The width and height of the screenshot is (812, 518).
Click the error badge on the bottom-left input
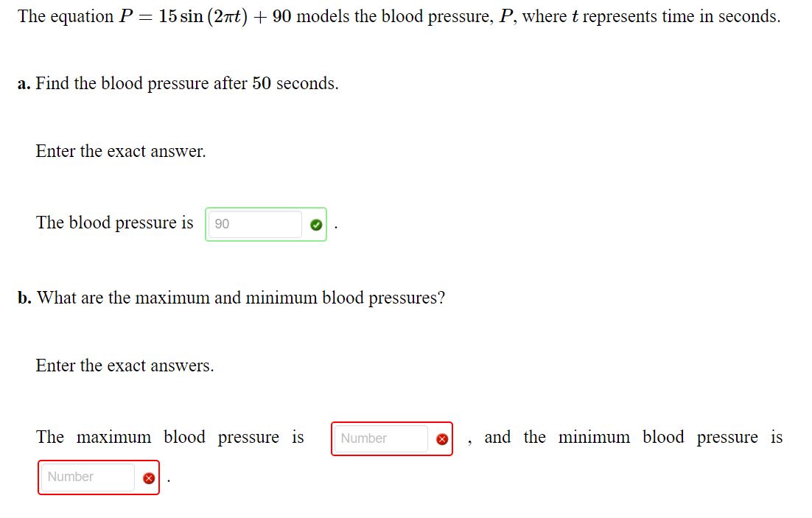point(149,477)
